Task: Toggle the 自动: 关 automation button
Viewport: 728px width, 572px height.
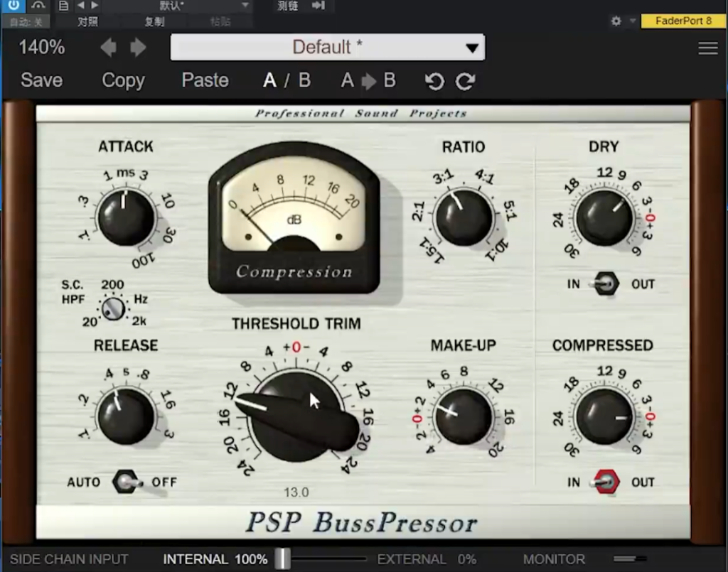Action: [26, 22]
